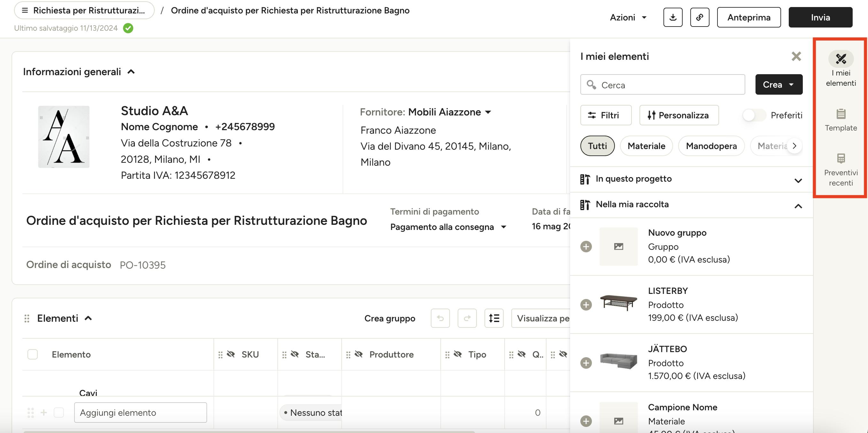This screenshot has height=433, width=868.
Task: Collapse the Elementi section
Action: click(x=88, y=318)
